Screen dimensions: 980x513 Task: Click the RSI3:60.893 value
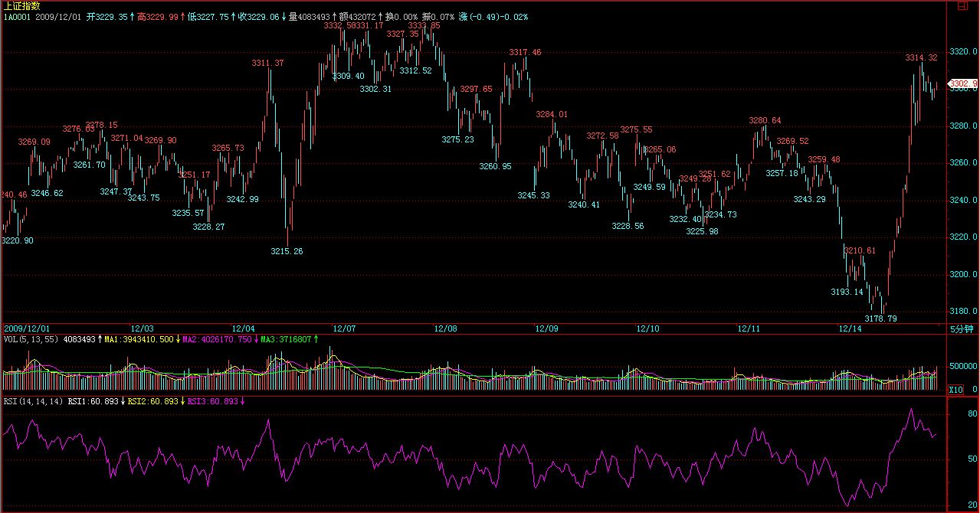[x=212, y=400]
